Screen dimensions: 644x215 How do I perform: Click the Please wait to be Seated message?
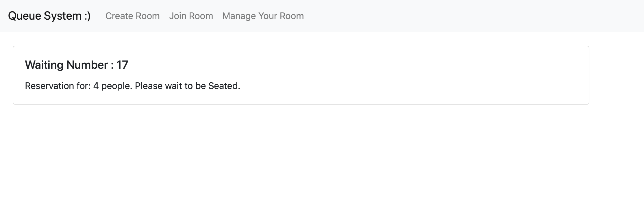click(x=188, y=86)
